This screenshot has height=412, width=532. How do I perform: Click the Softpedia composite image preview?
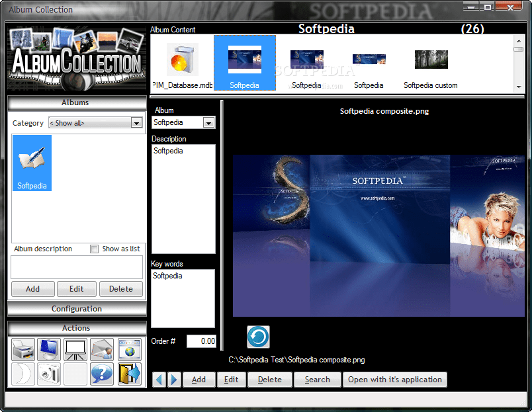378,236
